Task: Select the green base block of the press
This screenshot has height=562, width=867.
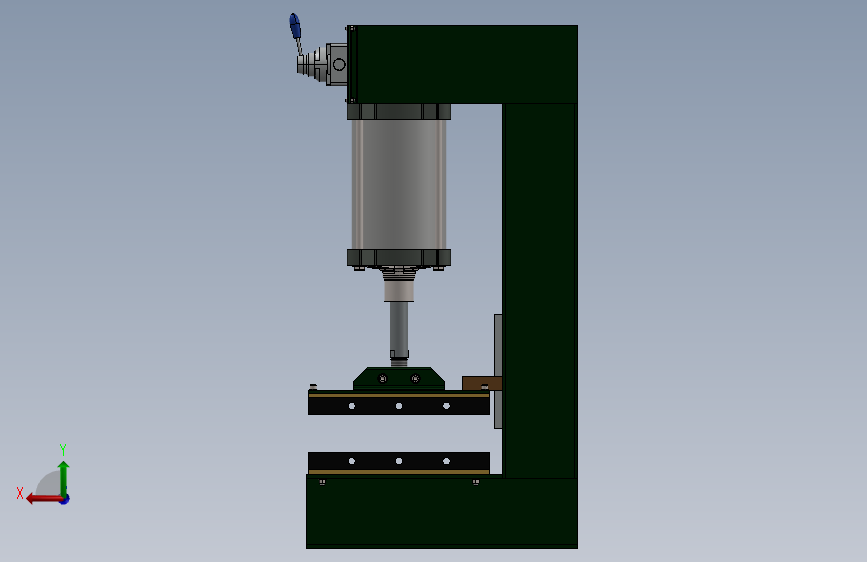Action: click(x=442, y=513)
